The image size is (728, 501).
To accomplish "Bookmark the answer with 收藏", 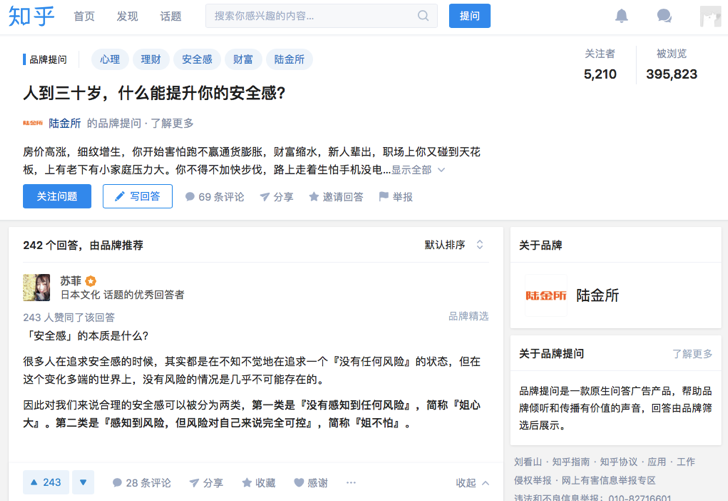I will click(259, 483).
